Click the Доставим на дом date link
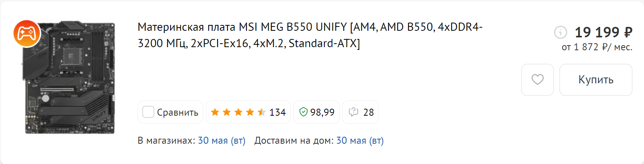Viewport: 644px width, 164px height. tap(360, 141)
